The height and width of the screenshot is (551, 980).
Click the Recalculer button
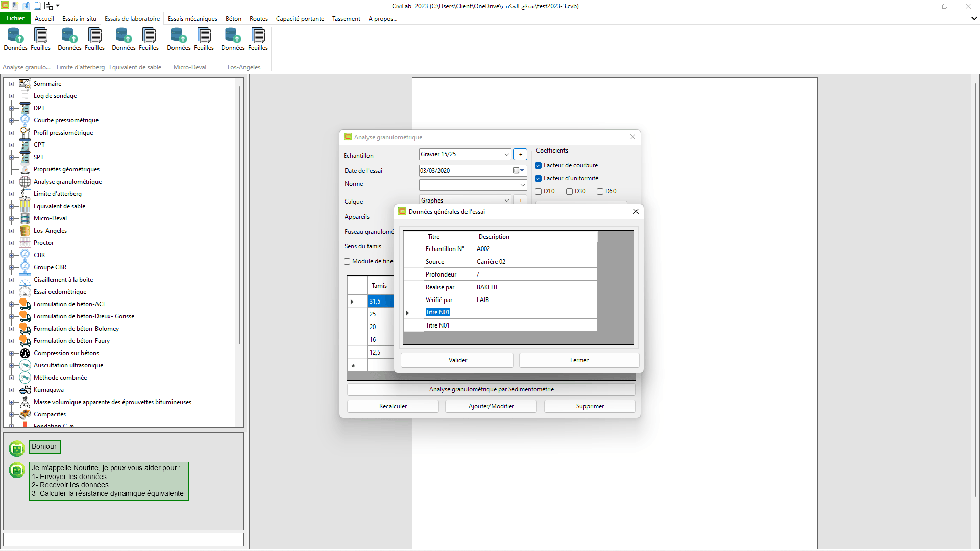click(393, 406)
